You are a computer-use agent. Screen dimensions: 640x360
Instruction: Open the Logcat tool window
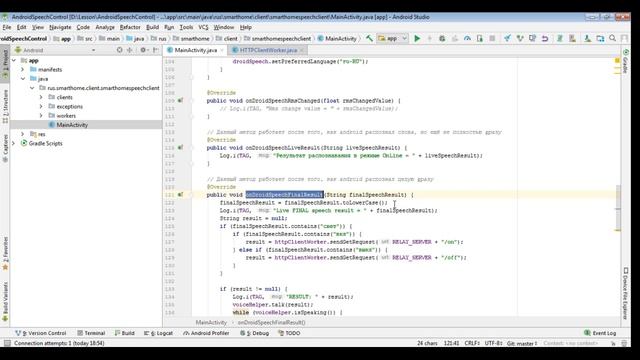pyautogui.click(x=158, y=333)
